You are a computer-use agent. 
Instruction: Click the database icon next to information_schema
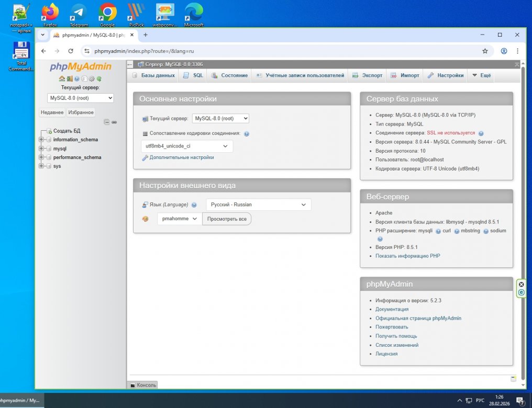point(49,140)
